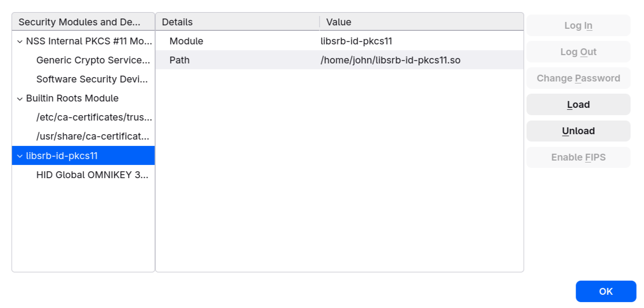Select Generic Crypto Services entry

coord(84,61)
